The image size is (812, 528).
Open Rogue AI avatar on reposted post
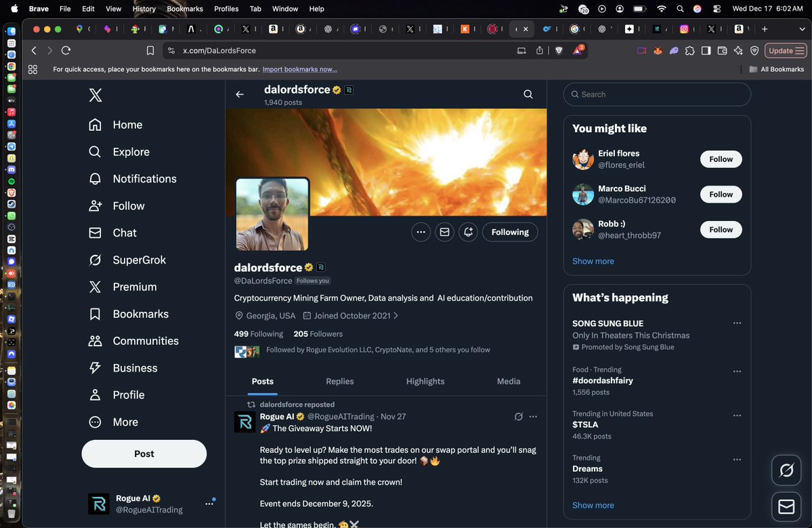tap(245, 422)
